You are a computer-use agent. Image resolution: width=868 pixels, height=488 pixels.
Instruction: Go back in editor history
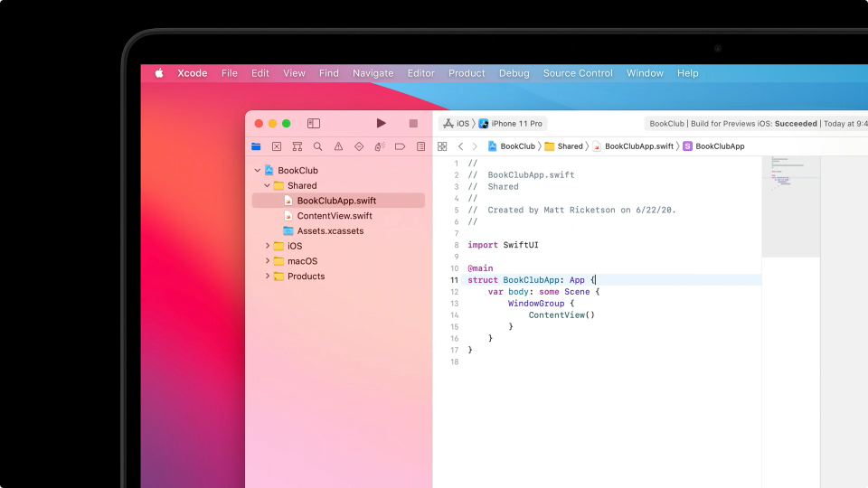pos(460,146)
